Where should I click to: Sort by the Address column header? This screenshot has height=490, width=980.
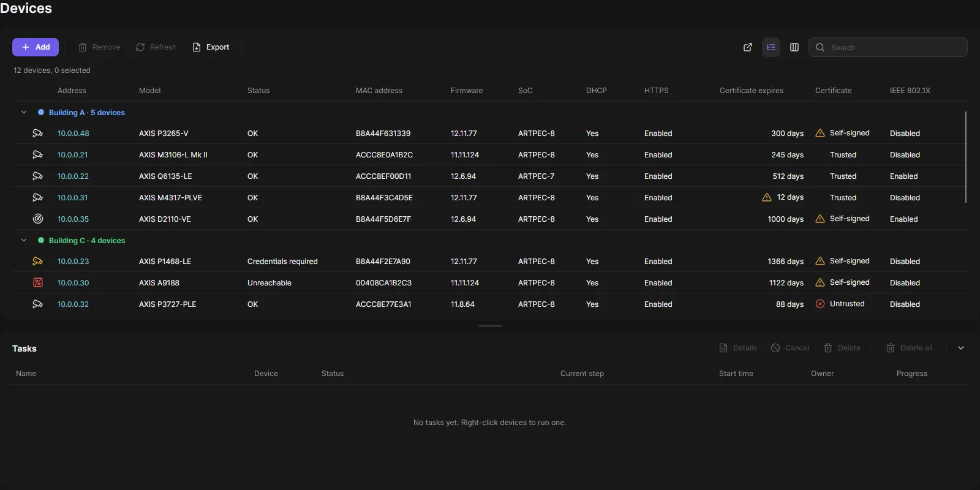[72, 91]
